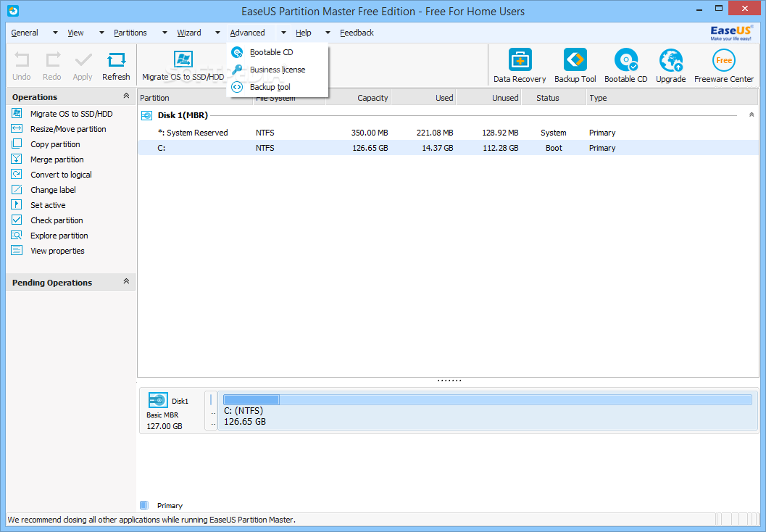Choose Convert to logical operation
766x532 pixels.
[x=61, y=175]
